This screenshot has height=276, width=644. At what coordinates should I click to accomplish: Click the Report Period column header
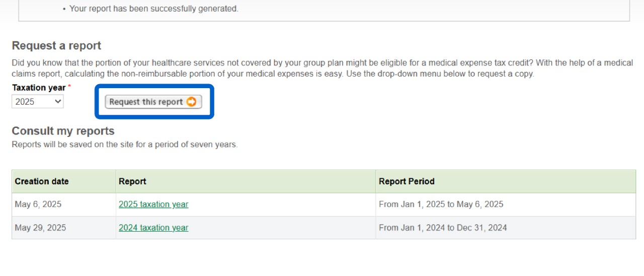click(x=407, y=181)
